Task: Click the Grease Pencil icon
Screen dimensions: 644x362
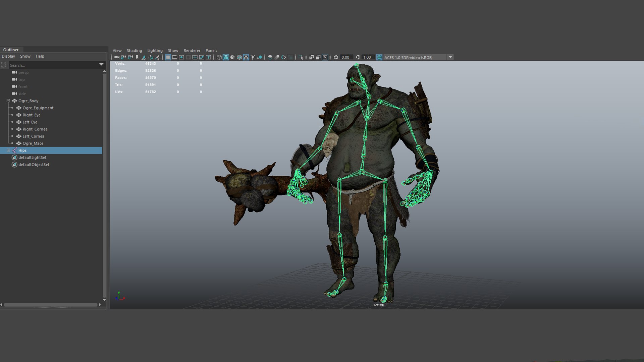Action: coord(157,57)
